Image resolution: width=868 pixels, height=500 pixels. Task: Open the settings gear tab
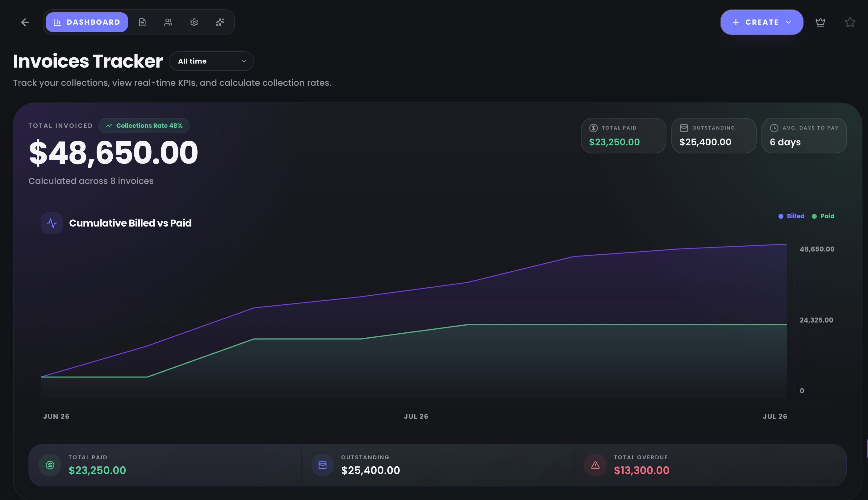point(194,22)
